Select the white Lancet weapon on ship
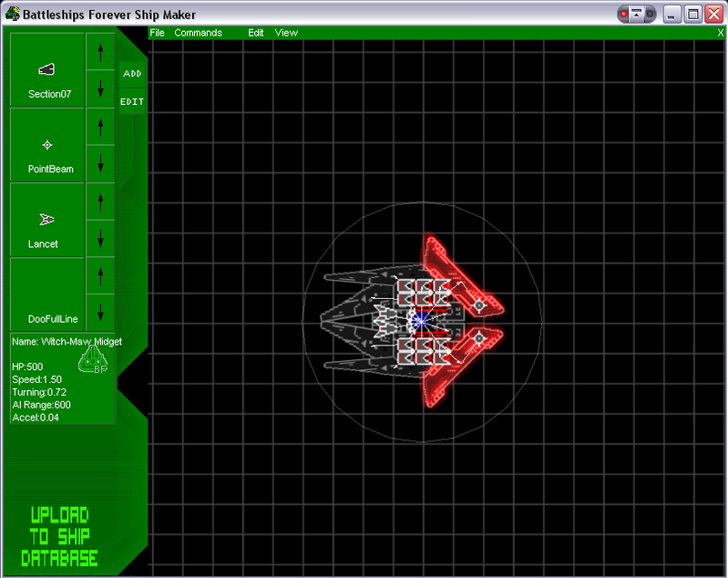The height and width of the screenshot is (578, 728). click(x=386, y=320)
